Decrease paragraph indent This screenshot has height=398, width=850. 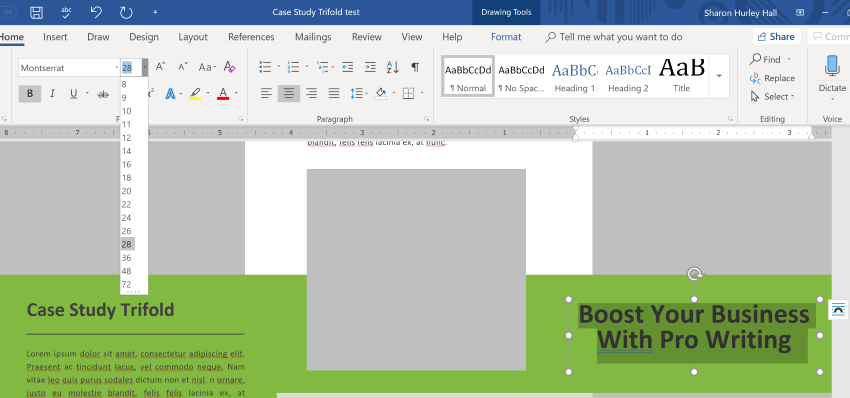pos(347,67)
